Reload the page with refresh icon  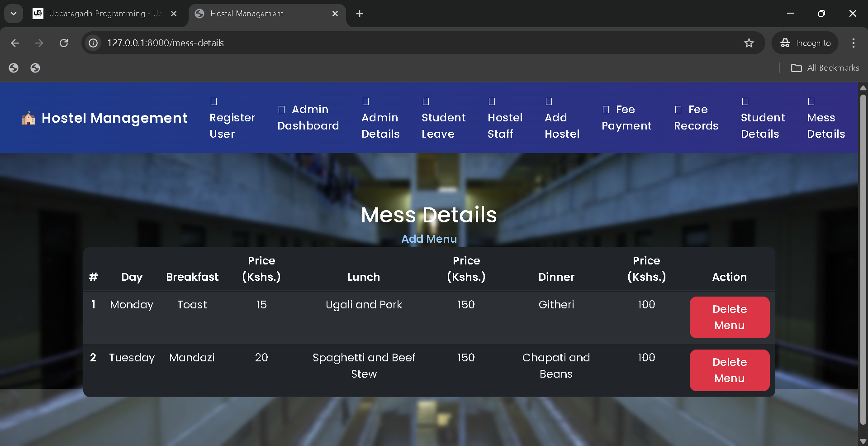[64, 43]
